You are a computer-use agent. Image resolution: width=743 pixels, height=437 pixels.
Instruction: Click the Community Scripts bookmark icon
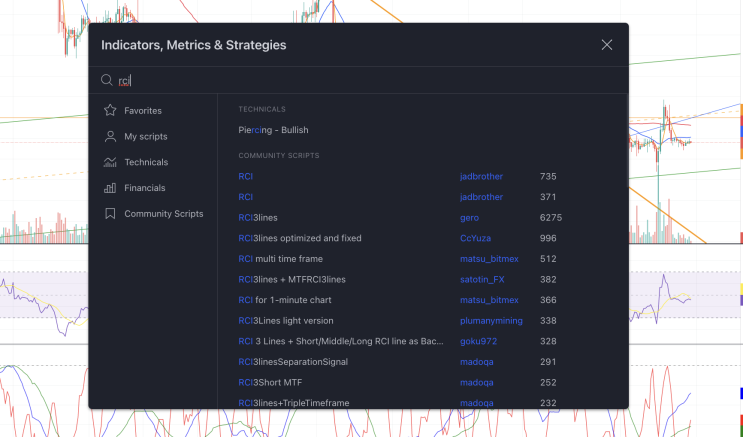(110, 214)
